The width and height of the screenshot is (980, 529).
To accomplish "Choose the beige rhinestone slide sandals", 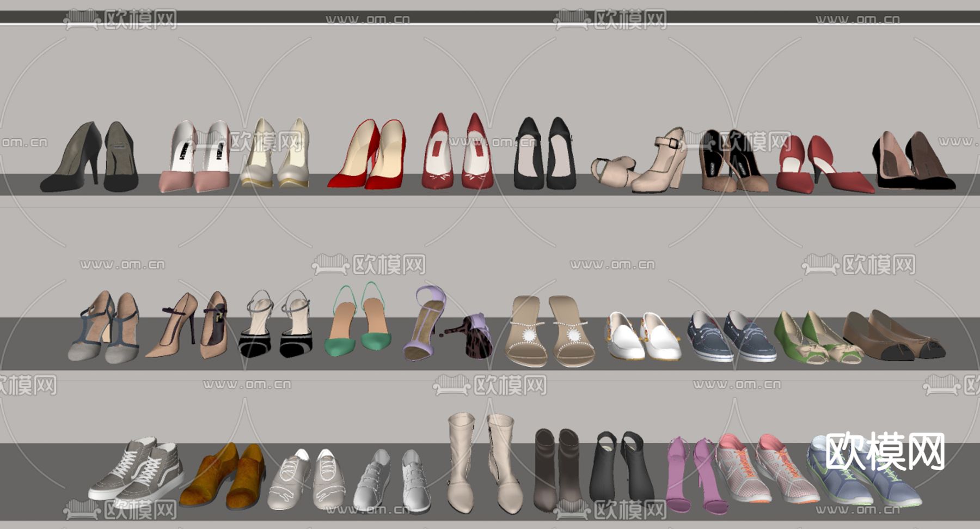I will (x=550, y=331).
